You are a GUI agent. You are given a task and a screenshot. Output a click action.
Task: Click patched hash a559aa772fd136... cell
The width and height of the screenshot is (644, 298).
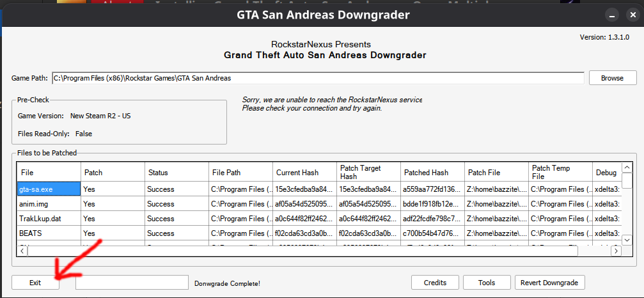433,189
